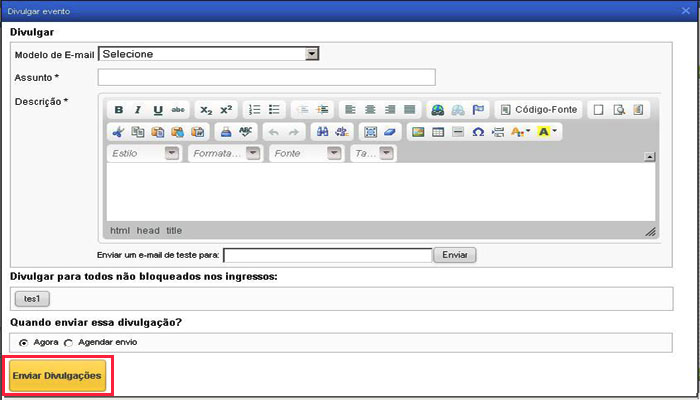Screen dimensions: 700x400
Task: Apply italic formatting
Action: click(x=138, y=109)
